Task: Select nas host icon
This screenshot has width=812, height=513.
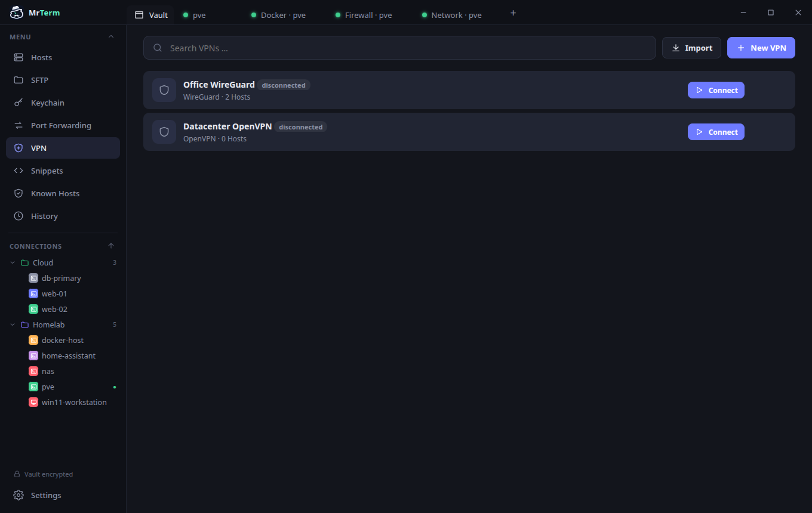Action: (33, 371)
